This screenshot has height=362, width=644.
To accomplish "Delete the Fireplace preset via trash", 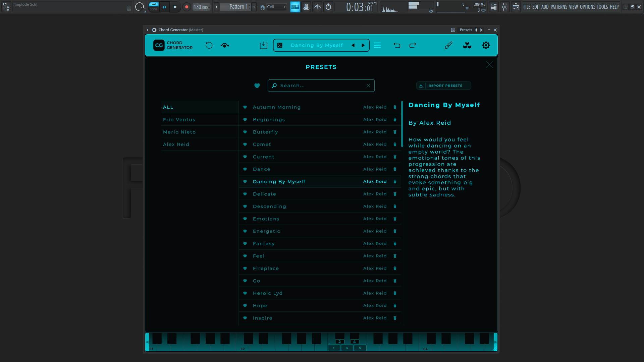I will 395,268.
